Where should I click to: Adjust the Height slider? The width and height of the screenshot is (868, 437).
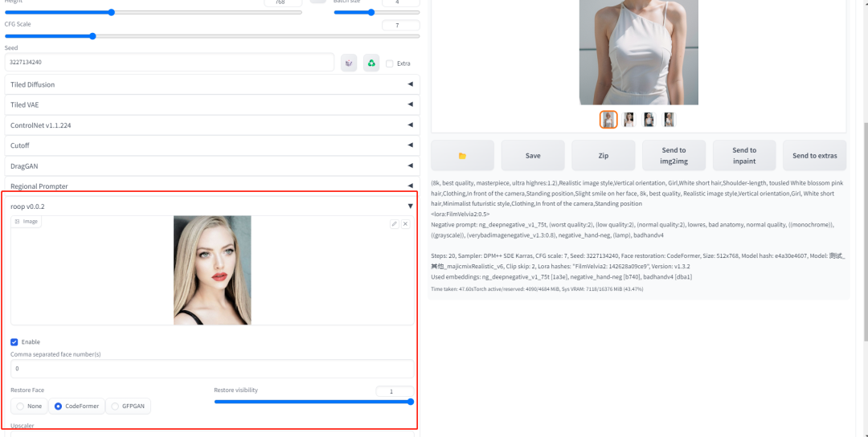click(154, 12)
